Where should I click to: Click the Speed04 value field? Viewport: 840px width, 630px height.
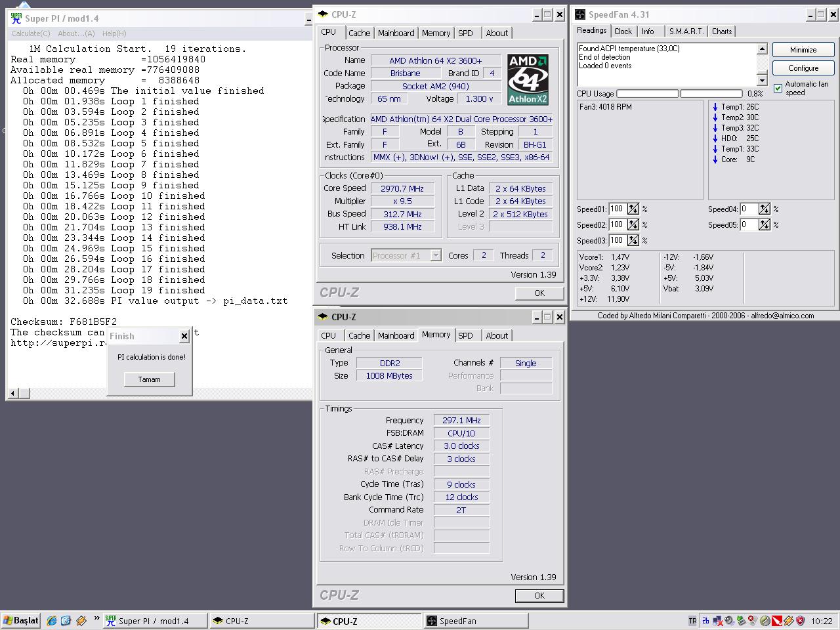(x=748, y=209)
